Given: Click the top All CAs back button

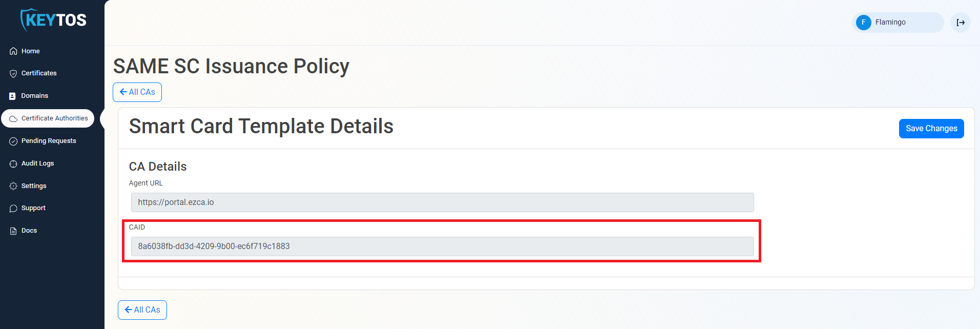Looking at the screenshot, I should click(x=137, y=92).
